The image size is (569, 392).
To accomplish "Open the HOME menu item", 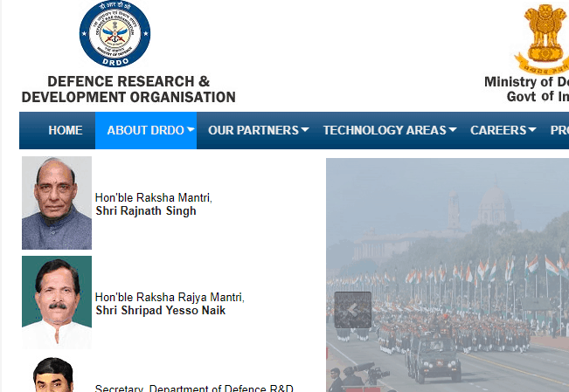I will (x=66, y=130).
